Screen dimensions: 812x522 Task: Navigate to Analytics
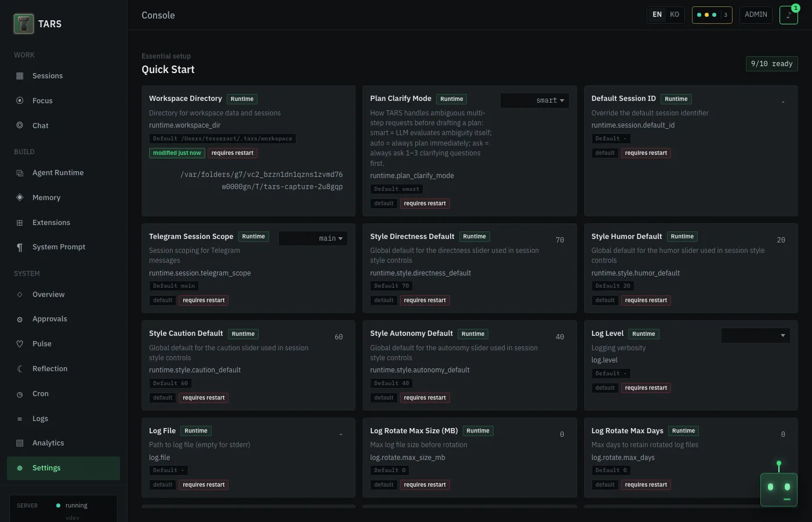[x=63, y=443]
